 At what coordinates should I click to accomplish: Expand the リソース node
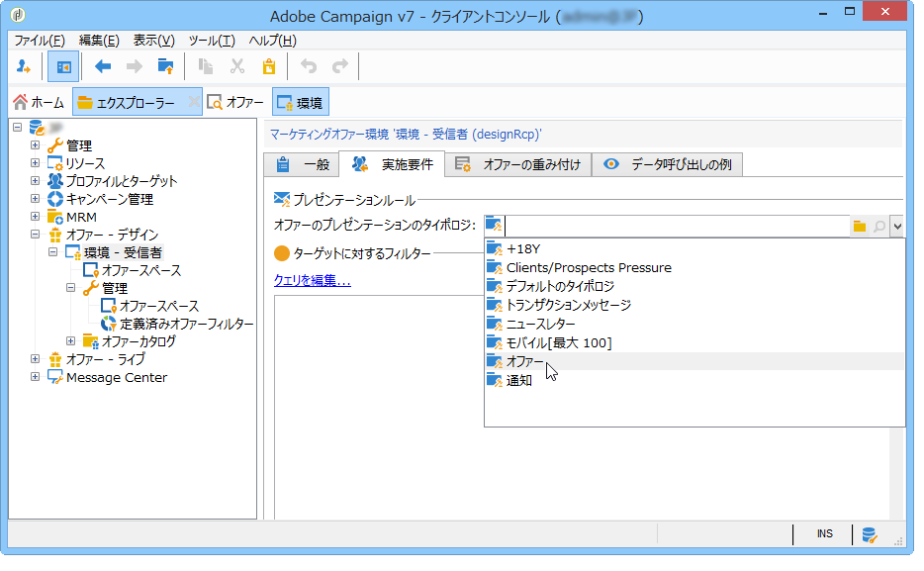tap(35, 162)
